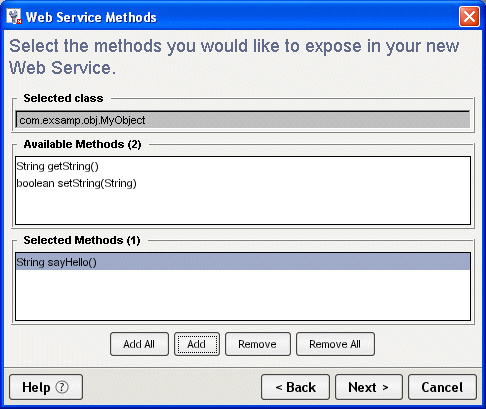The height and width of the screenshot is (409, 486).
Task: Go to the previous step with Back
Action: click(295, 387)
